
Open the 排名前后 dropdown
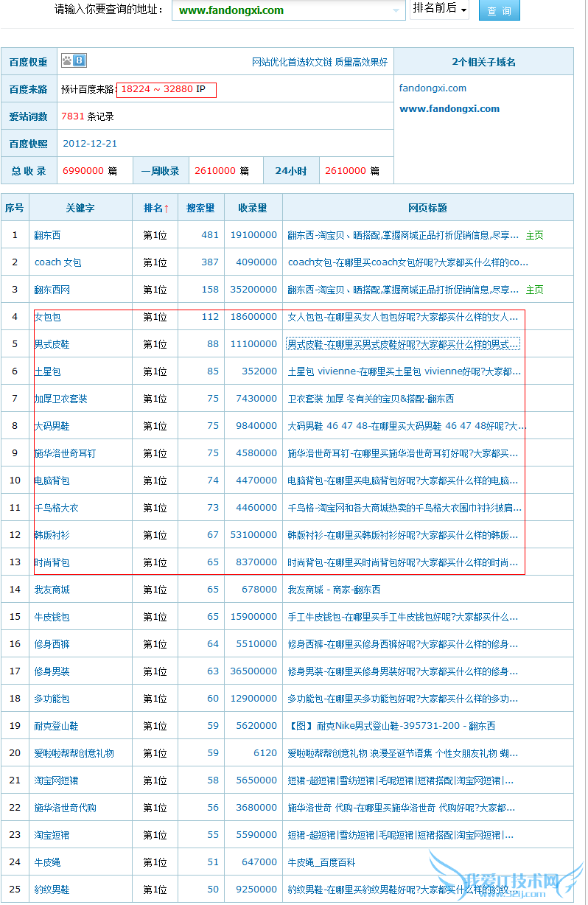pos(439,9)
